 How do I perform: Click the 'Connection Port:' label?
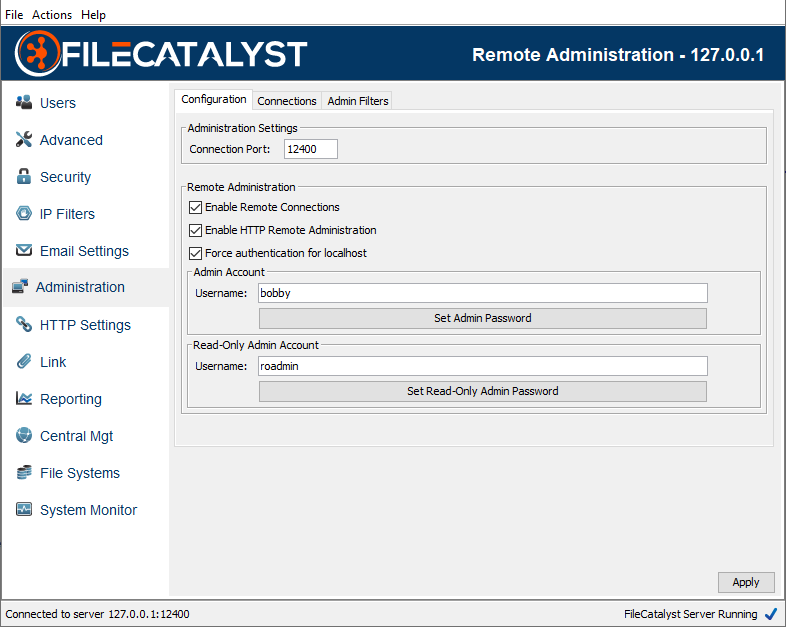[230, 149]
